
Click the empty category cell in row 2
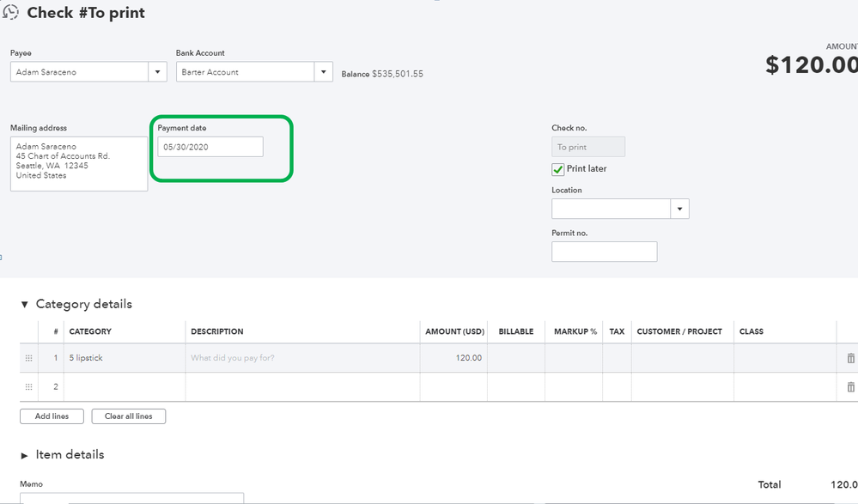pos(125,387)
